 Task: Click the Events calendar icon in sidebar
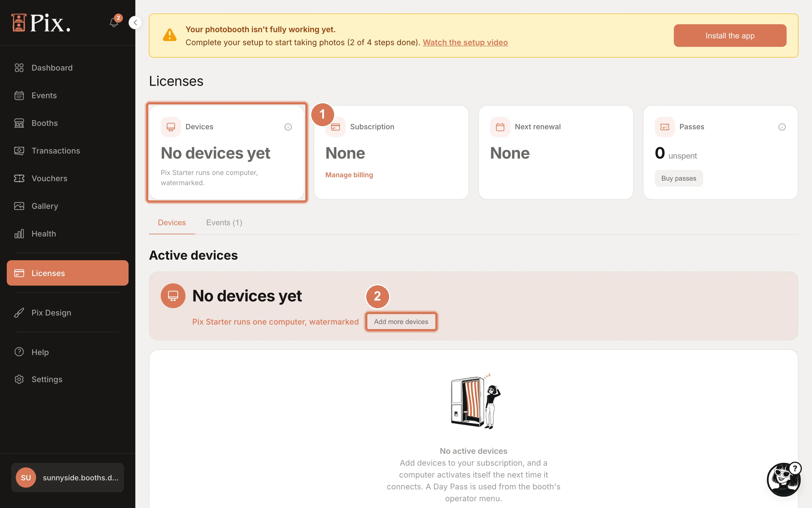[19, 95]
